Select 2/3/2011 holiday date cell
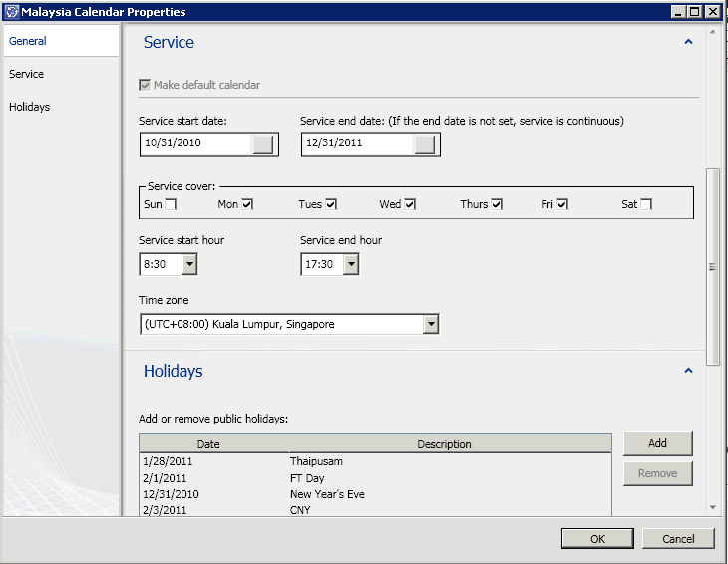The width and height of the screenshot is (728, 564). point(165,510)
